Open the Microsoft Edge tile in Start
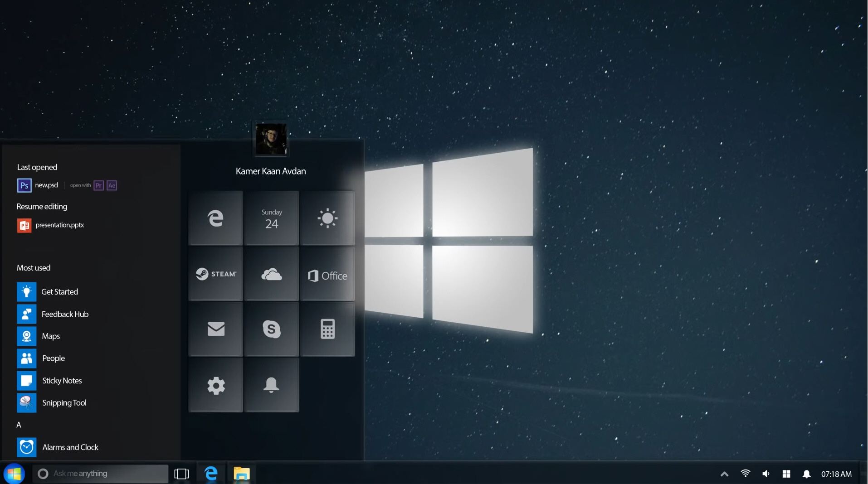Viewport: 868px width, 484px height. point(216,218)
